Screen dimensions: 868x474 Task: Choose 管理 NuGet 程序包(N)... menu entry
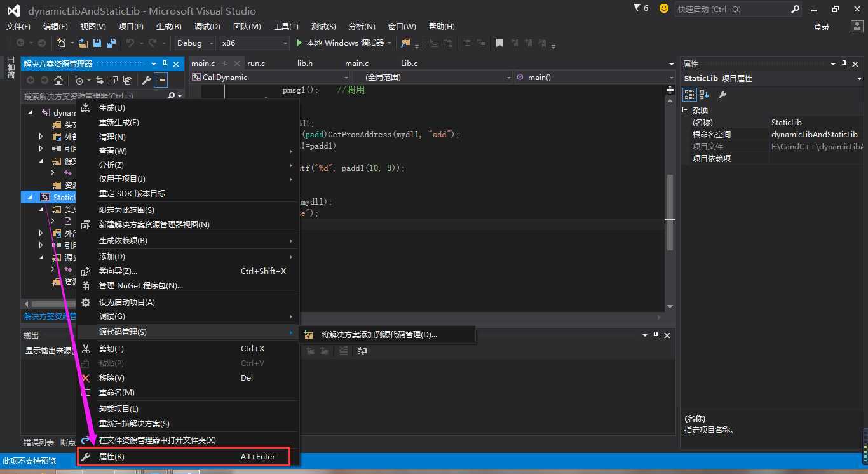pyautogui.click(x=187, y=285)
